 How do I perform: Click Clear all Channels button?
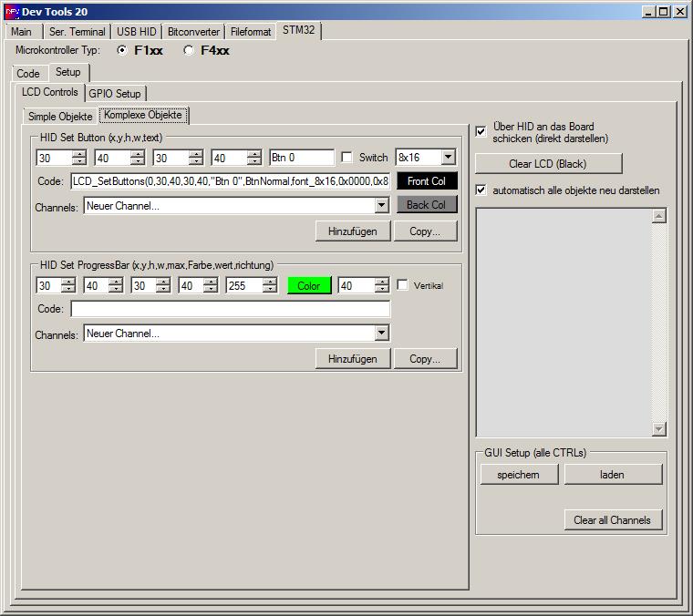[x=612, y=520]
